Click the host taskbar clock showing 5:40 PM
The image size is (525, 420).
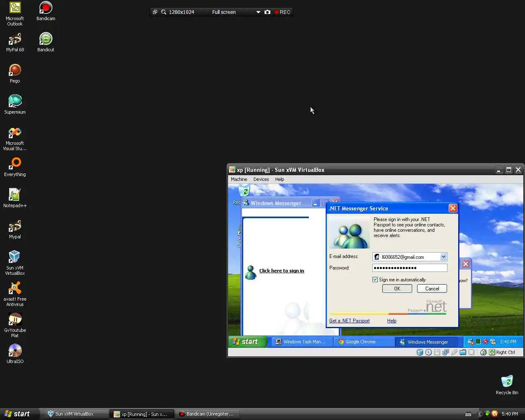click(510, 414)
